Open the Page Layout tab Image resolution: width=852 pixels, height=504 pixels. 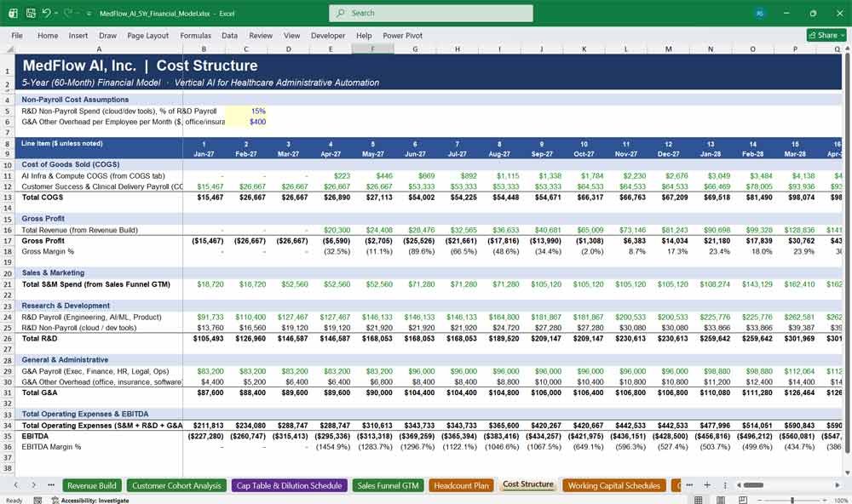(147, 35)
